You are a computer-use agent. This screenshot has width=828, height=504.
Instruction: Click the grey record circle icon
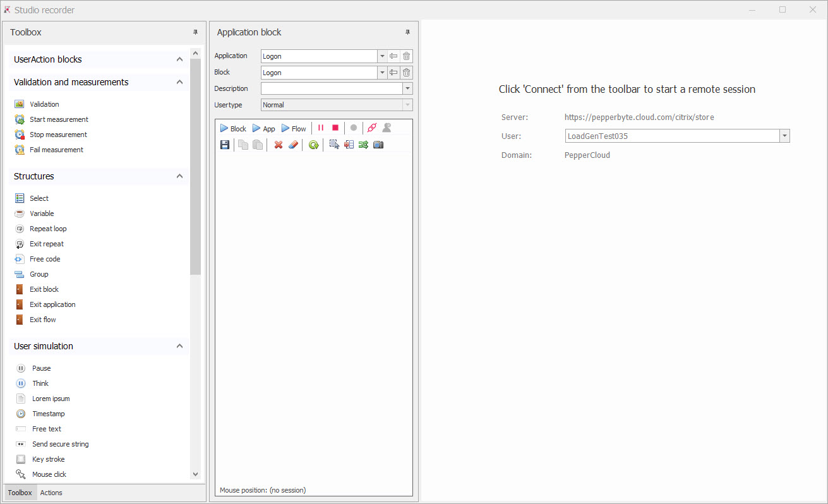[354, 128]
